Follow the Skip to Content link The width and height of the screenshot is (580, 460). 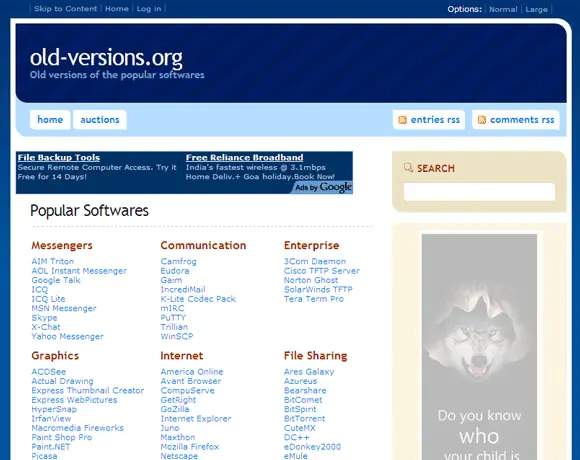[65, 9]
